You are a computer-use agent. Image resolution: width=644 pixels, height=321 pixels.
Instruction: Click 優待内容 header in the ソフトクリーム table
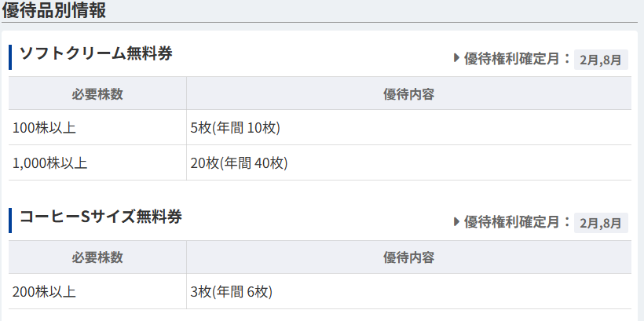pos(408,94)
